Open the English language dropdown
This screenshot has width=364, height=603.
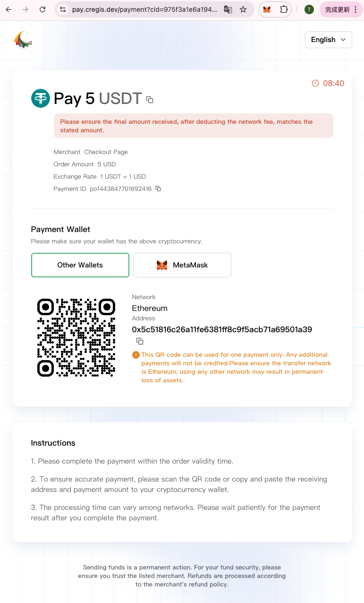[x=329, y=40]
